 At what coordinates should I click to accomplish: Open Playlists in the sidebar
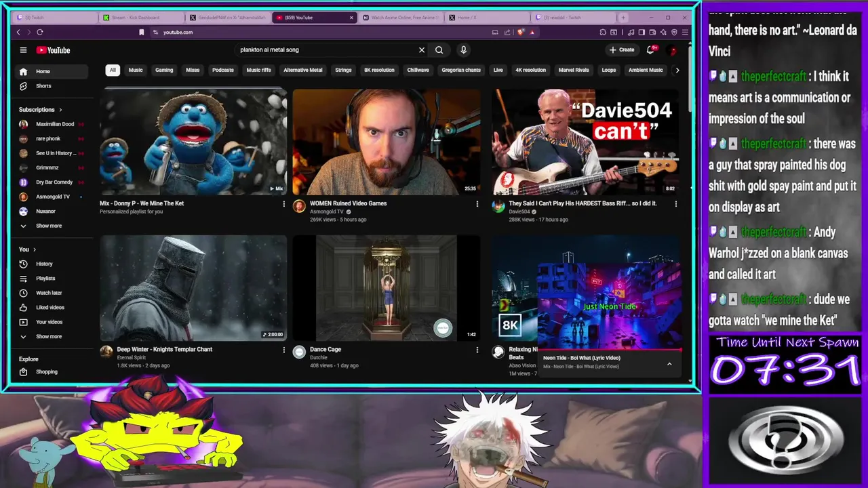pos(53,279)
